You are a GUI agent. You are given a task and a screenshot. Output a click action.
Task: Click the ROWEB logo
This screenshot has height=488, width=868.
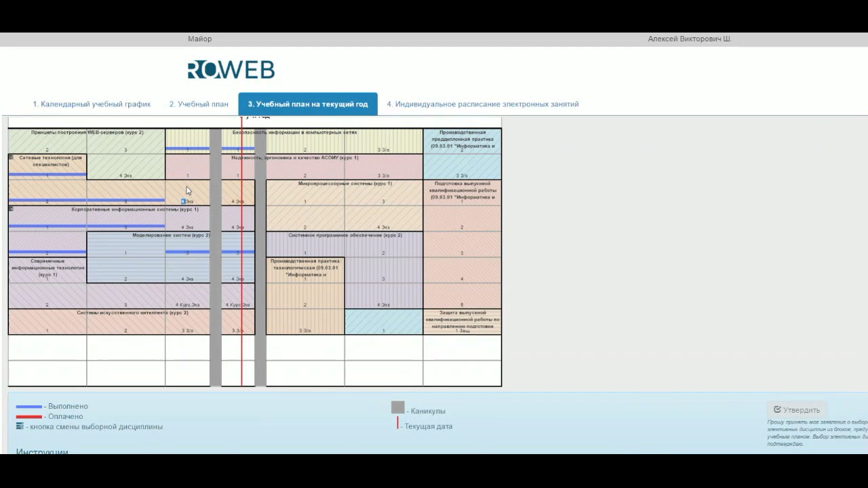231,70
